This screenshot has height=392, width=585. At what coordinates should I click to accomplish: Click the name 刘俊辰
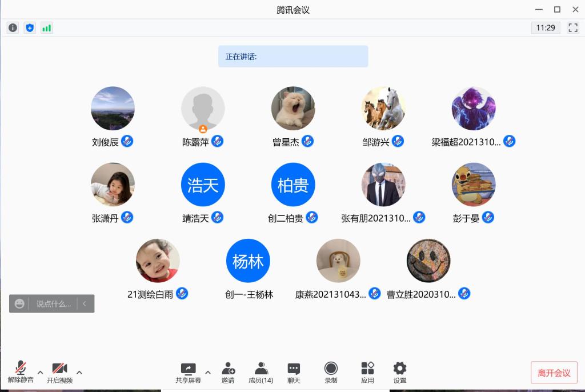(105, 142)
